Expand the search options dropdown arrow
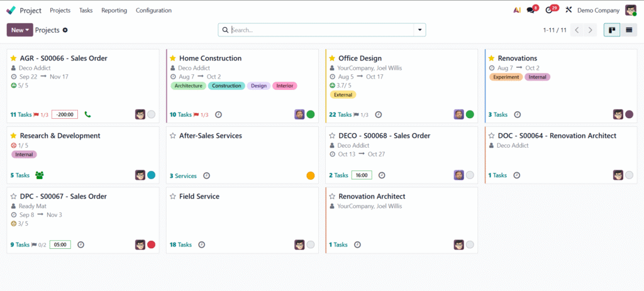The image size is (644, 291). tap(419, 30)
